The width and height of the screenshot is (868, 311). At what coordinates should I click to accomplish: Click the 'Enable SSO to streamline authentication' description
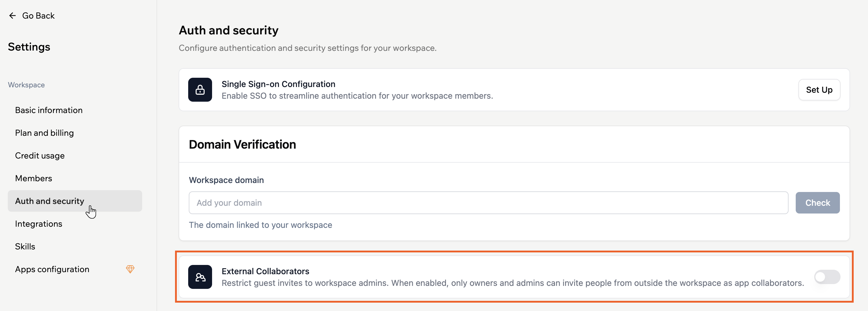[357, 96]
